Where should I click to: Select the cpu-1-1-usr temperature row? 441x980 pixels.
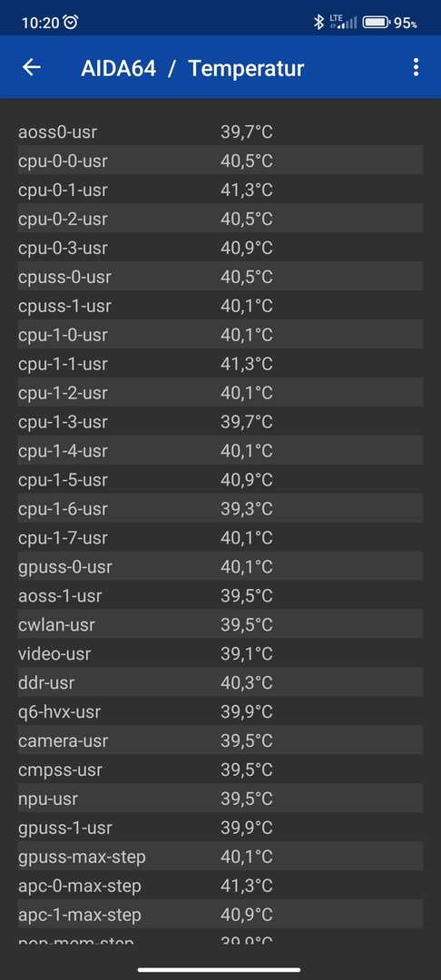pos(220,364)
